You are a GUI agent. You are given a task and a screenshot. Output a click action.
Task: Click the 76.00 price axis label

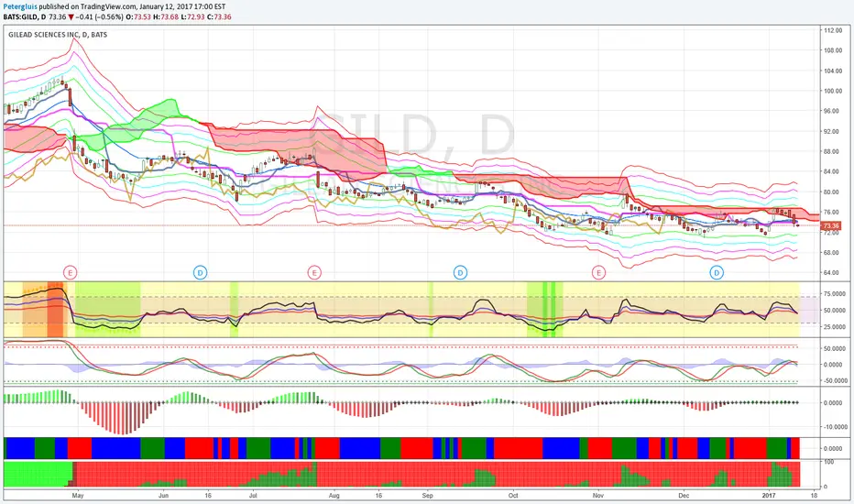tap(833, 212)
